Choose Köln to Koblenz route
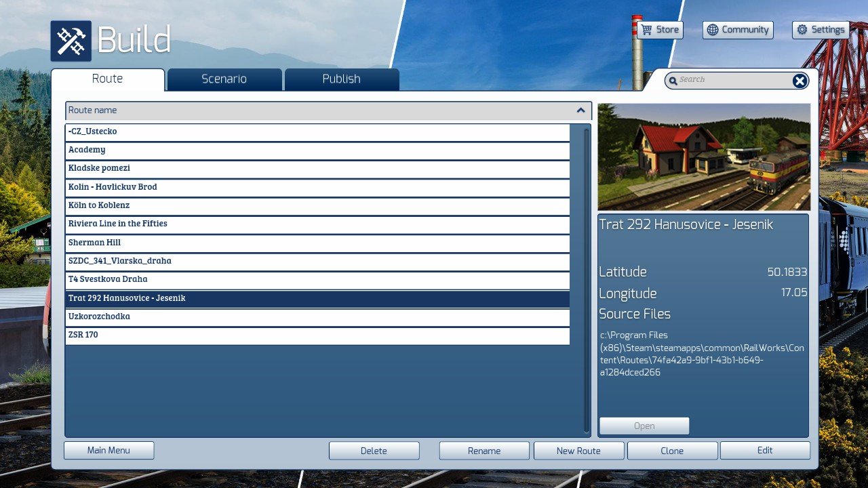 tap(317, 205)
